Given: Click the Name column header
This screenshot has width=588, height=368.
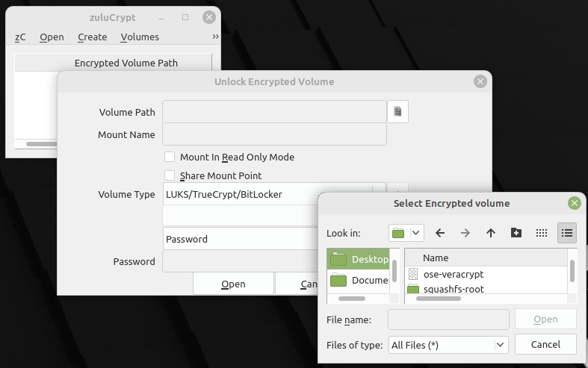Looking at the screenshot, I should point(486,258).
